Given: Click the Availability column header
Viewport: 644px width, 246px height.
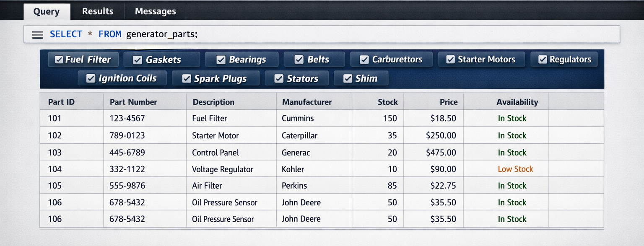Looking at the screenshot, I should (x=517, y=102).
